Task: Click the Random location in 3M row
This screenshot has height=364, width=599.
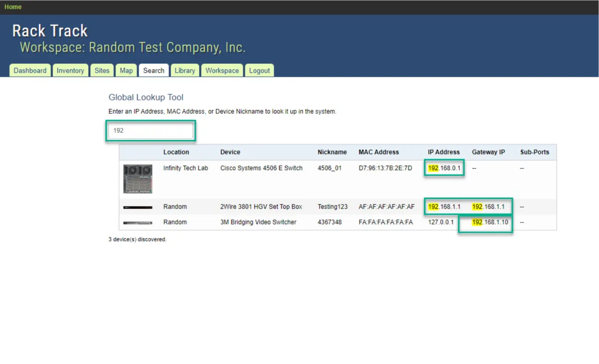Action: point(175,222)
